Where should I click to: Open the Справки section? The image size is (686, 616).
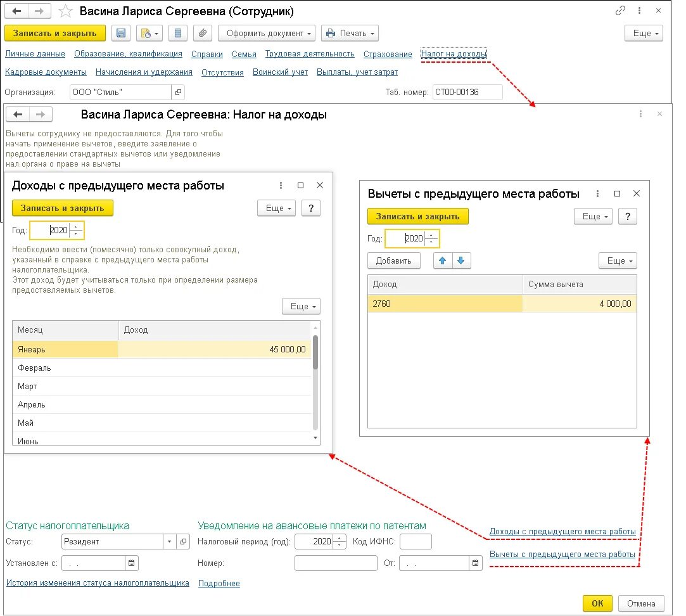point(207,54)
